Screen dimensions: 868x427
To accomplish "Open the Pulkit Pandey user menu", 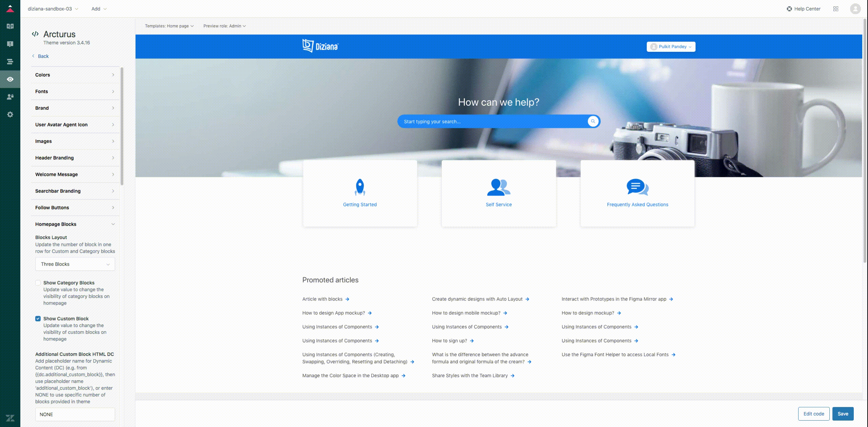I will (671, 47).
